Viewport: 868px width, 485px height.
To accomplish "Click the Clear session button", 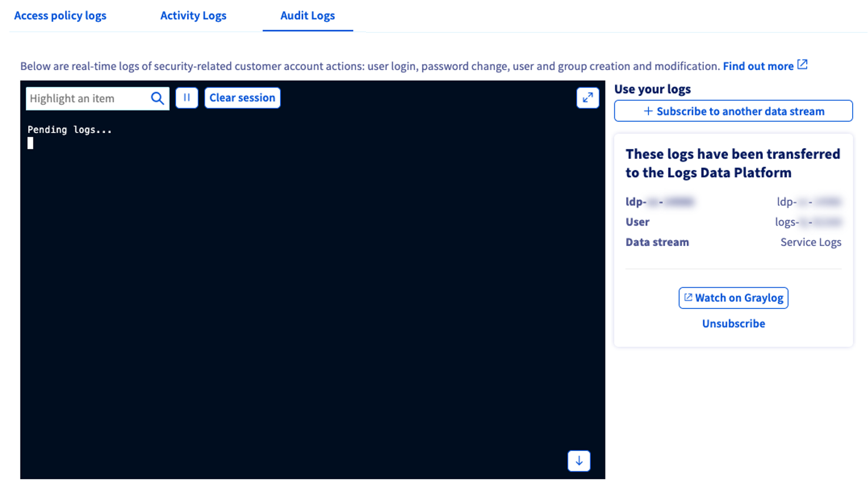I will click(x=242, y=98).
